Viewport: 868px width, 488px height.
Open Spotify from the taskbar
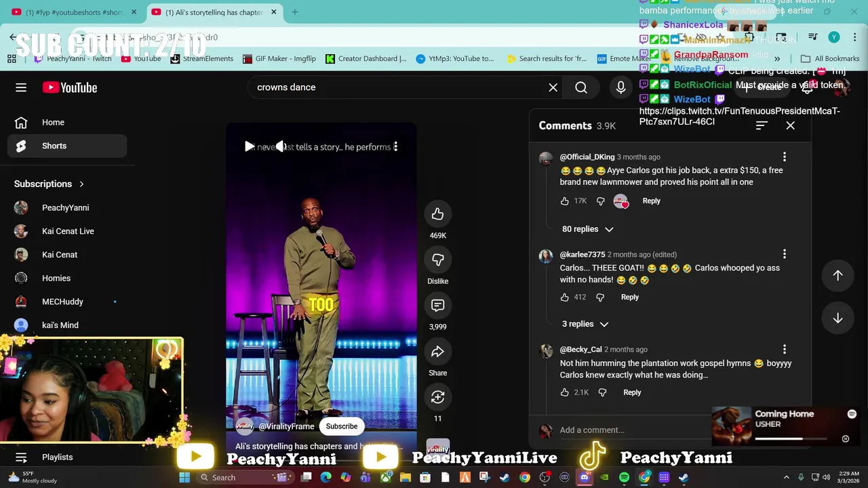click(624, 477)
